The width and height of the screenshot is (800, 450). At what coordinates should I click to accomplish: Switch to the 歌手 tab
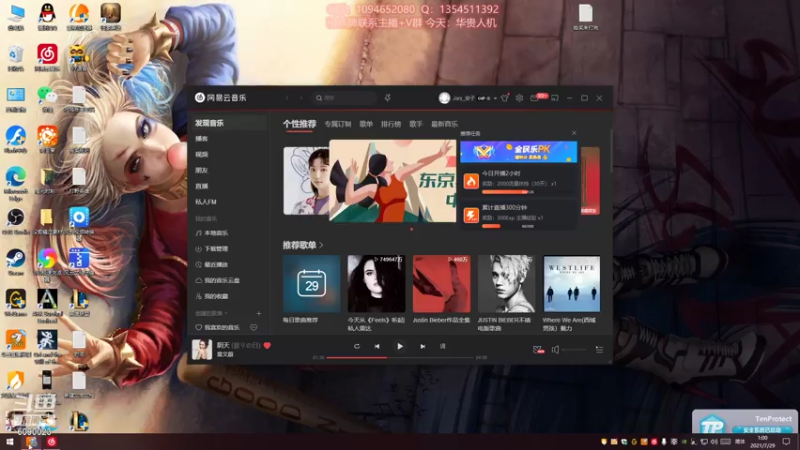(x=416, y=124)
